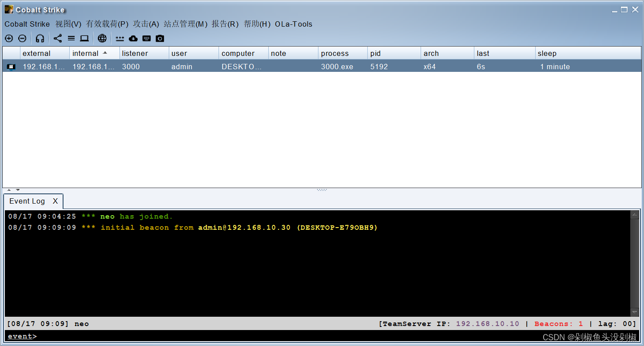The image size is (644, 346).
Task: Sort sessions by listener column header
Action: (144, 53)
